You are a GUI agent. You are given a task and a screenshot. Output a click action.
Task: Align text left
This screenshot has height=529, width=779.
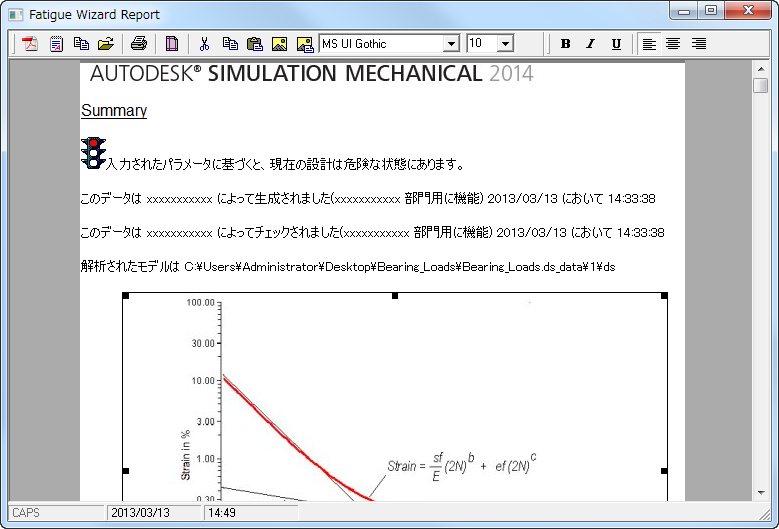649,44
